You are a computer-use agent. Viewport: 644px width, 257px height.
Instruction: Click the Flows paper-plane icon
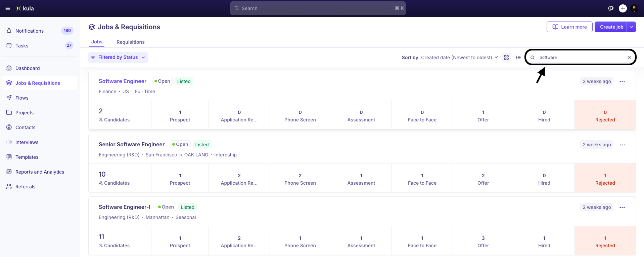(9, 98)
